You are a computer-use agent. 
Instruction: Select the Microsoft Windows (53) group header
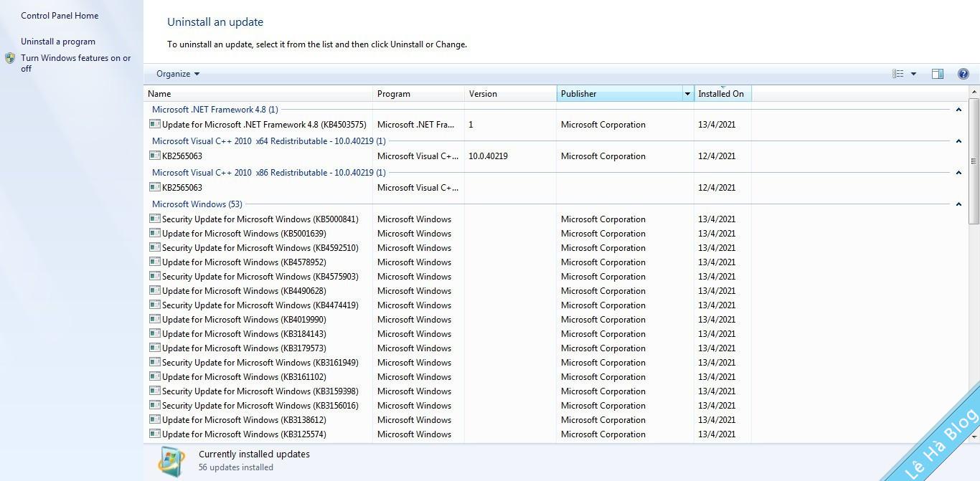[x=197, y=204]
